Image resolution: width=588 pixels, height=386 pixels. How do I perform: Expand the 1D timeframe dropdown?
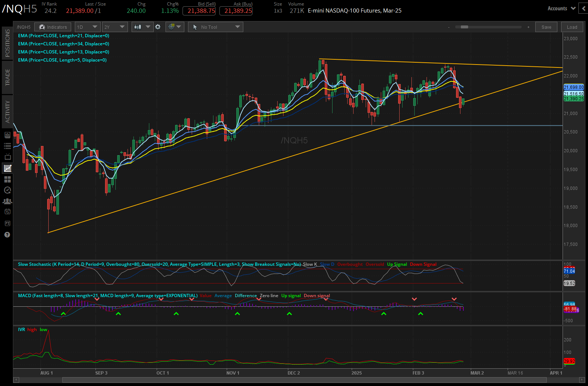87,27
